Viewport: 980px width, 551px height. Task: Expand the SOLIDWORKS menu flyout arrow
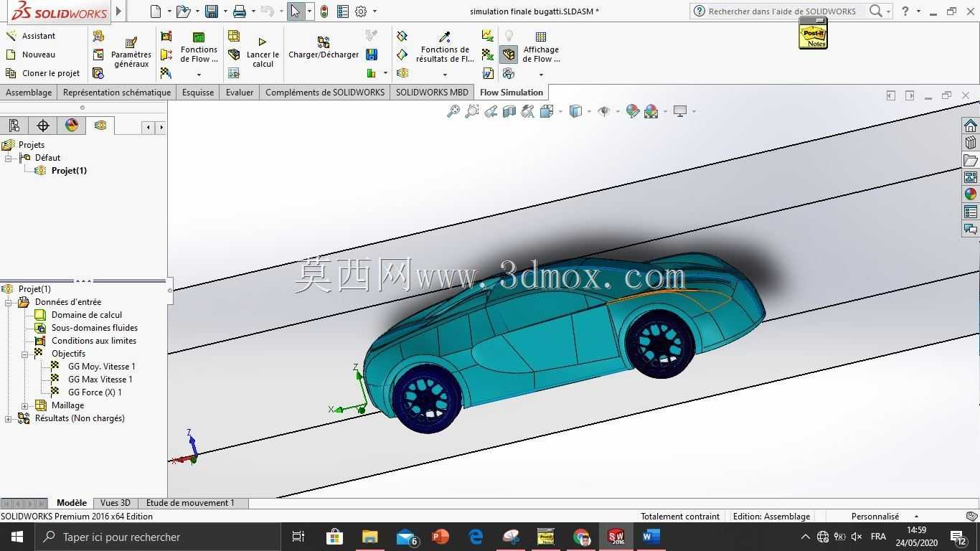119,11
